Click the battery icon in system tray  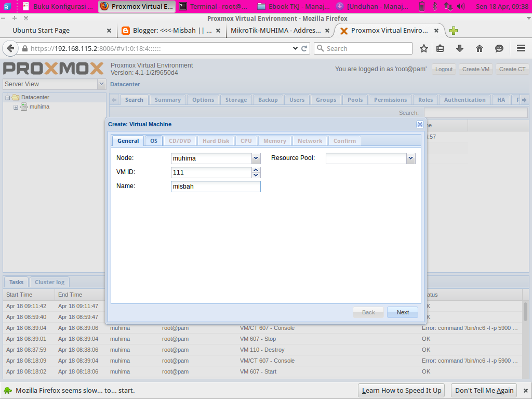point(422,6)
